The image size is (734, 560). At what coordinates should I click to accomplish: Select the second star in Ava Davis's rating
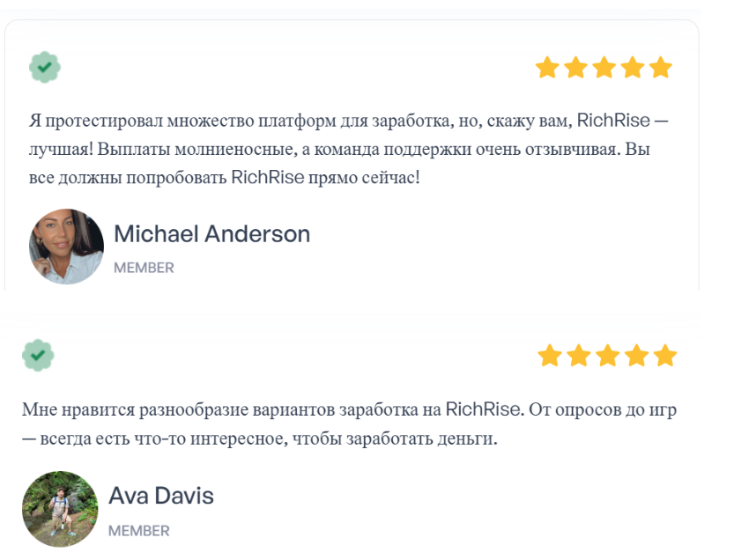pos(578,356)
